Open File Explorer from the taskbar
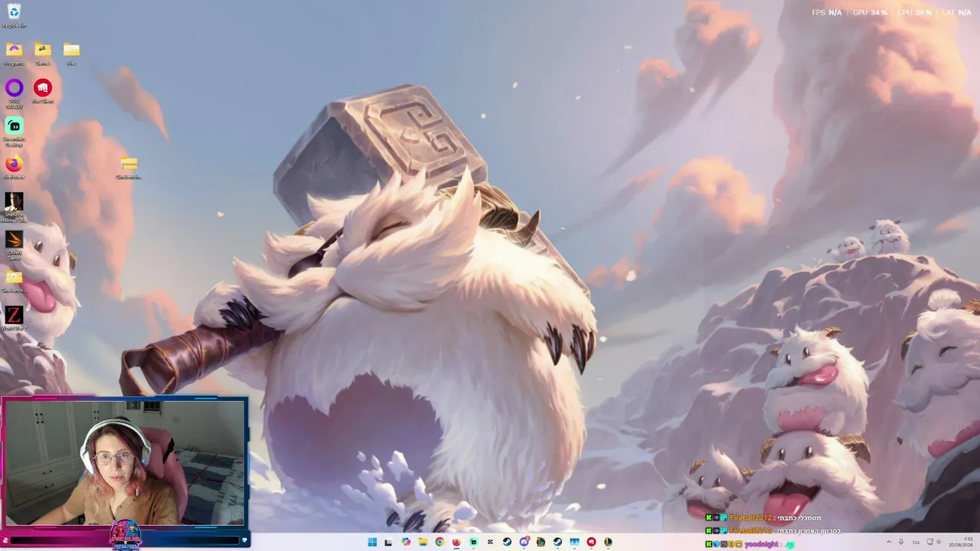Screen dimensions: 980x551 click(423, 542)
